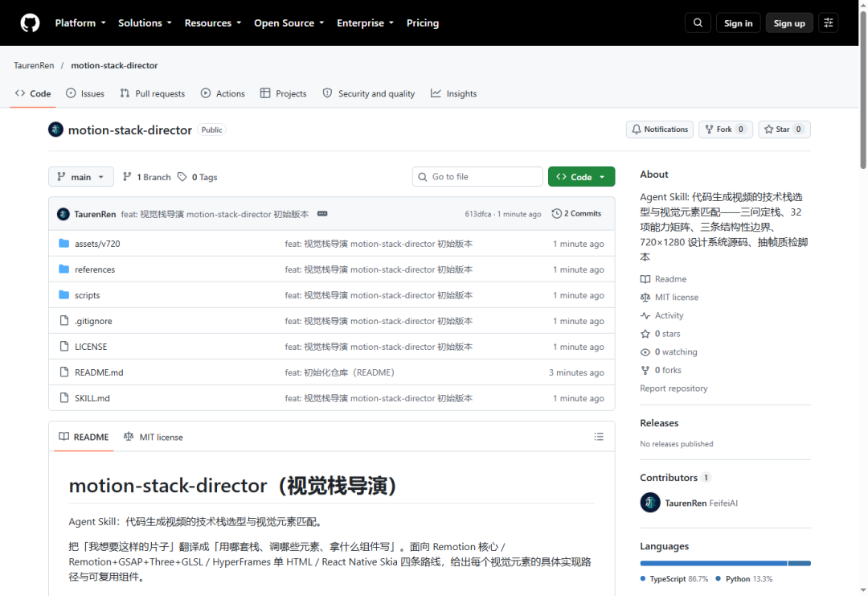Click the Go to file search field
Viewport: 868px width, 596px height.
(477, 177)
